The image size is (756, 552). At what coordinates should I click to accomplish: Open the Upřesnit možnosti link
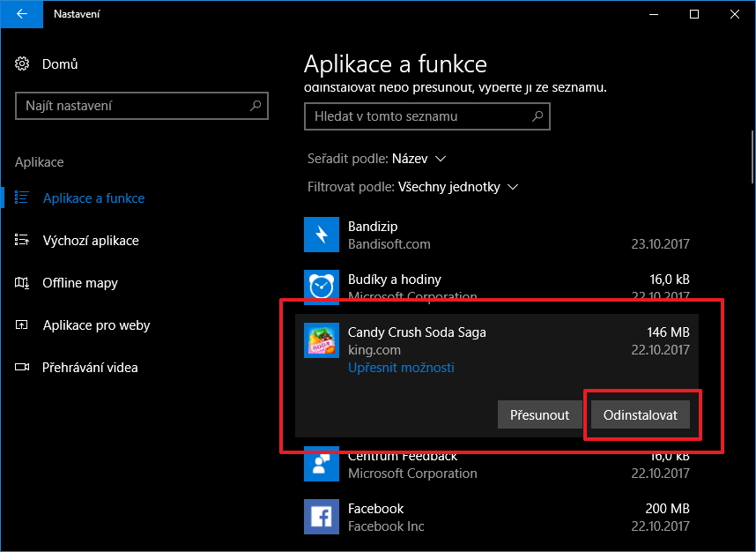tap(401, 367)
